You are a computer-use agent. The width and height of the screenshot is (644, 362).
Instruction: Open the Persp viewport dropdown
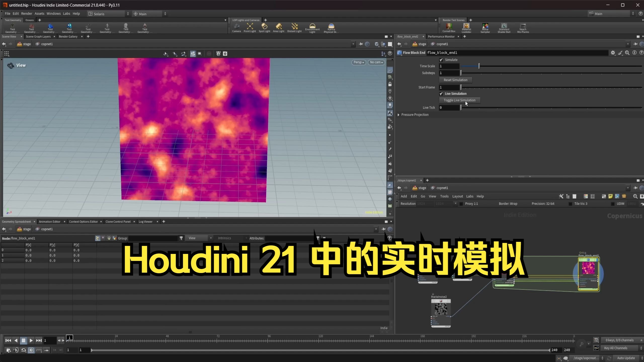tap(359, 62)
